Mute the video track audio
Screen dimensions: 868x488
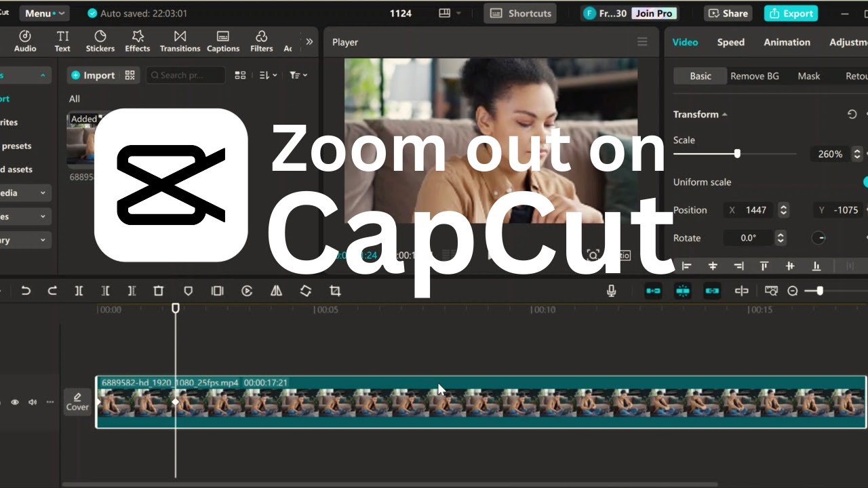[x=33, y=402]
